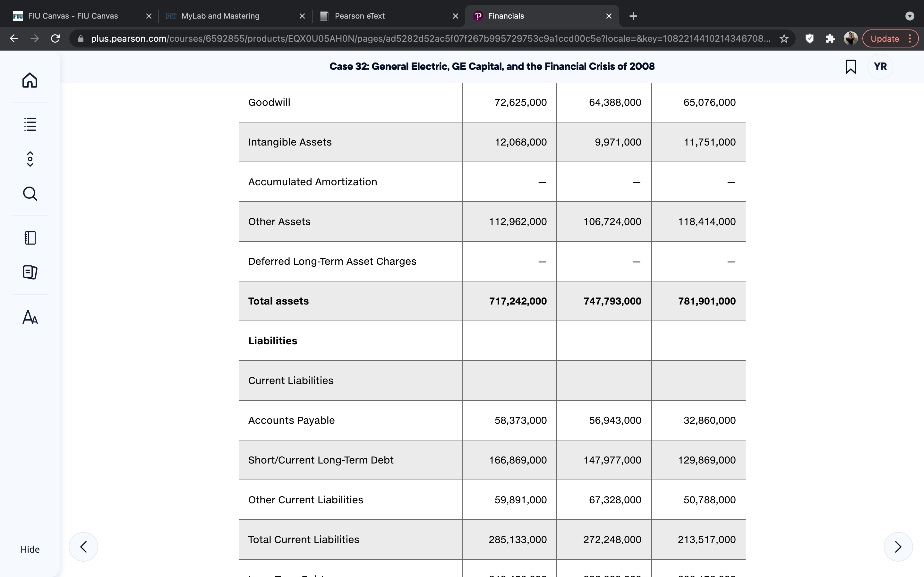The width and height of the screenshot is (924, 577).
Task: Switch to the Pearson eText tab
Action: [x=389, y=16]
